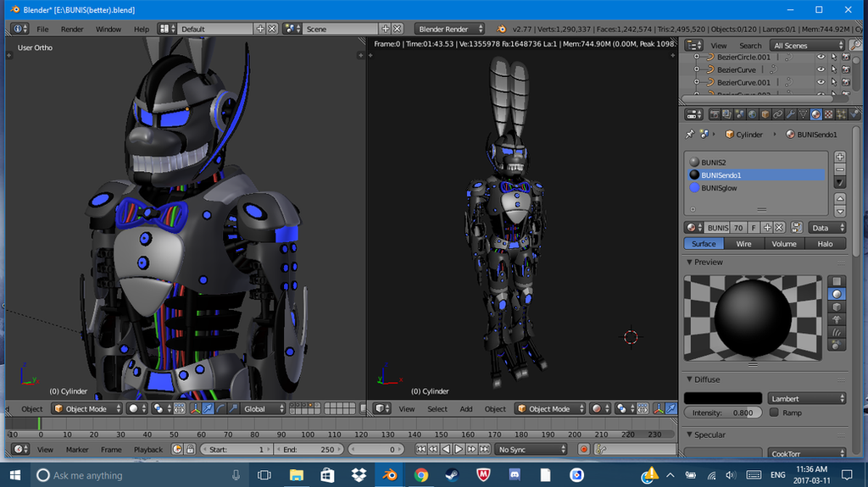Switch material type to Halo
Screen dimensions: 868x487
[825, 244]
